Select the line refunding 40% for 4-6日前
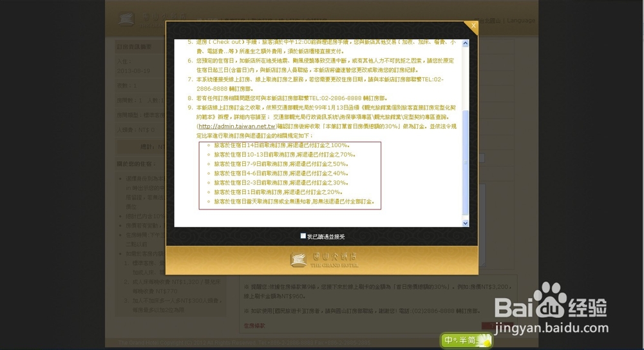The height and width of the screenshot is (350, 644). coord(281,173)
